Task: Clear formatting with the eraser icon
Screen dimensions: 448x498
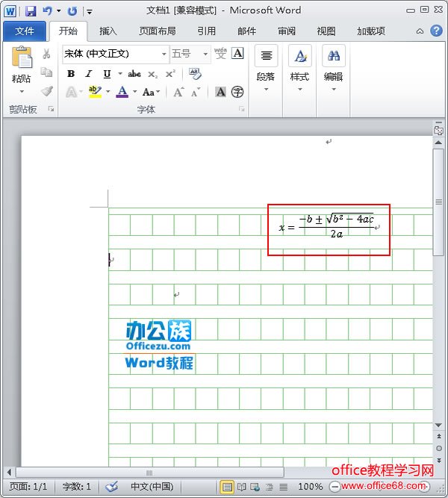Action: click(195, 74)
